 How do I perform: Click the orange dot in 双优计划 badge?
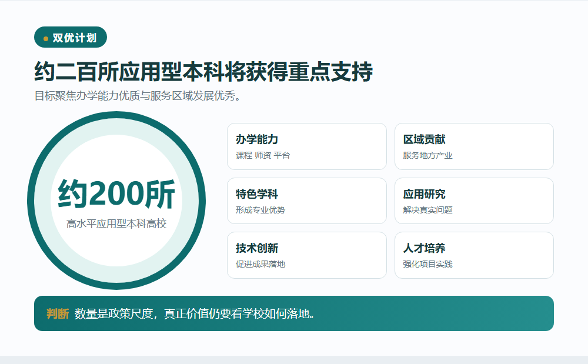click(x=46, y=39)
